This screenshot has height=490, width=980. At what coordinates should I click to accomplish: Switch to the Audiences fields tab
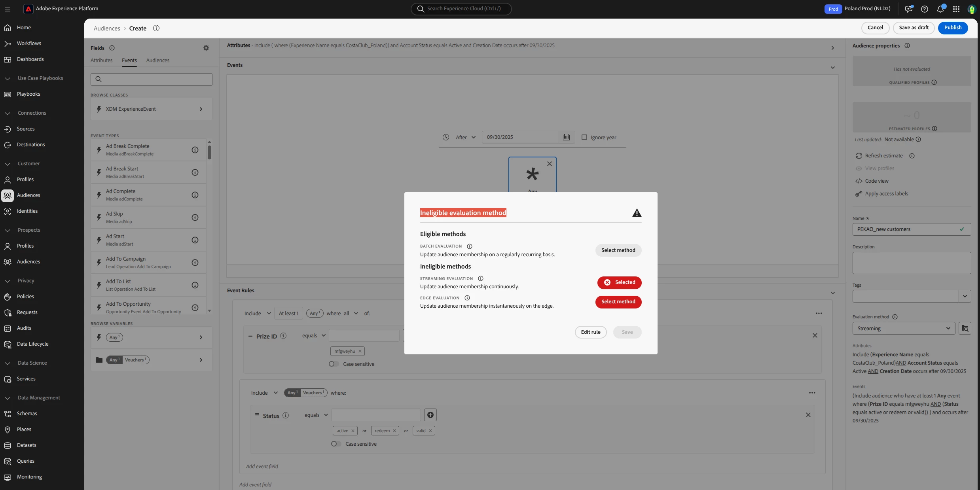click(x=157, y=60)
